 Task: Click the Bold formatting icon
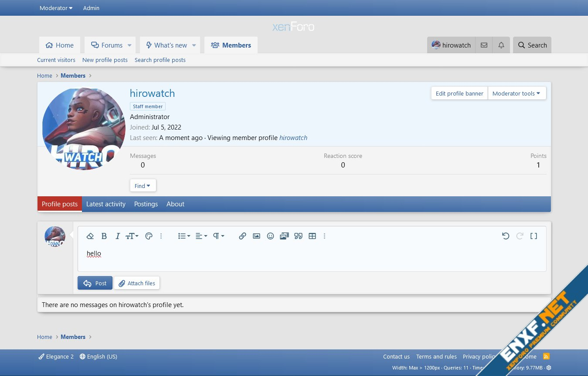pyautogui.click(x=104, y=236)
